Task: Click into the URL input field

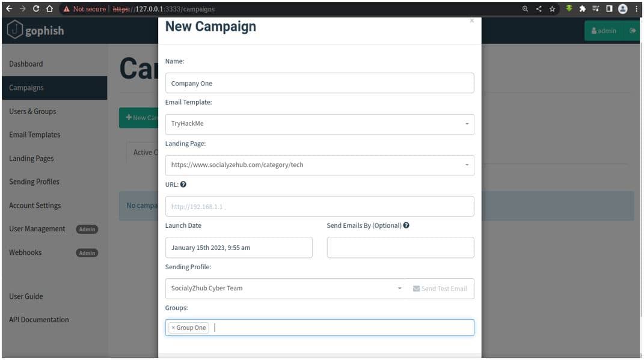Action: coord(319,206)
